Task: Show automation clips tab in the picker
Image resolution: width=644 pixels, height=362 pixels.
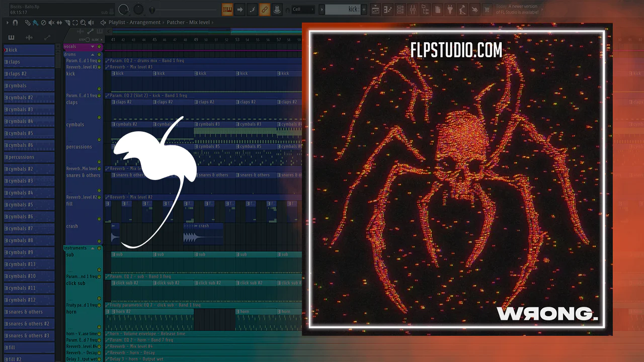Action: [47, 38]
